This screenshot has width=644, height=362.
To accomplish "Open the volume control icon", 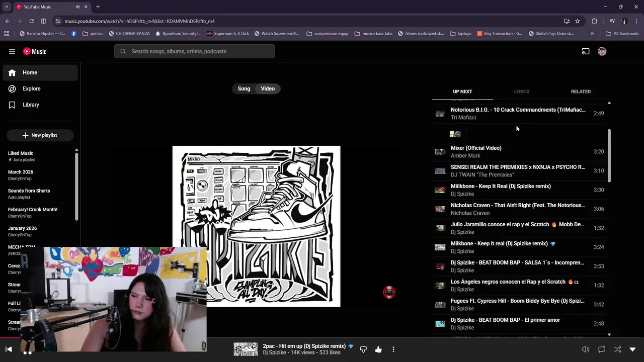I will tap(586, 349).
